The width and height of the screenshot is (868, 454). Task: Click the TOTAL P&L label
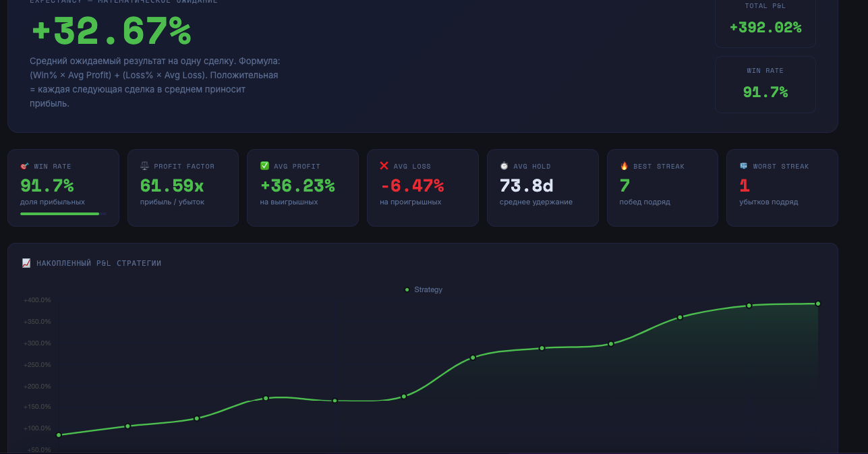765,6
